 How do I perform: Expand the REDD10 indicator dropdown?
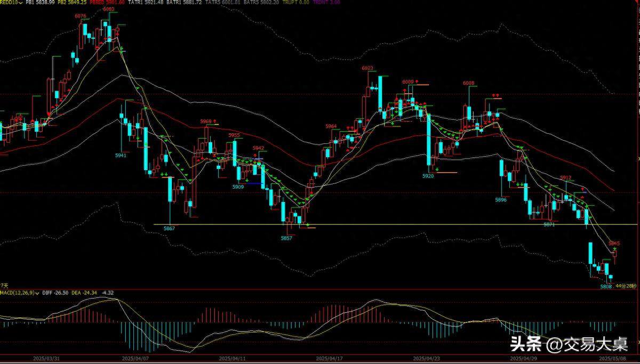point(20,3)
